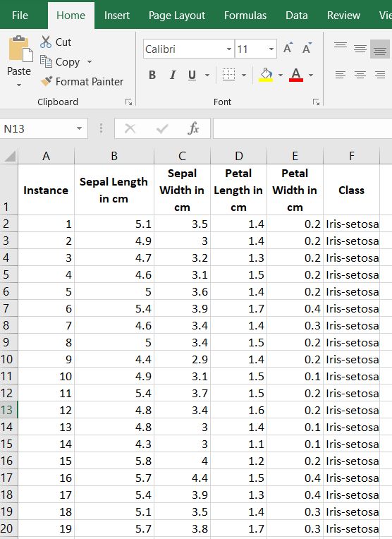Select column F header
Viewport: 392px width, 539px height.
(351, 156)
